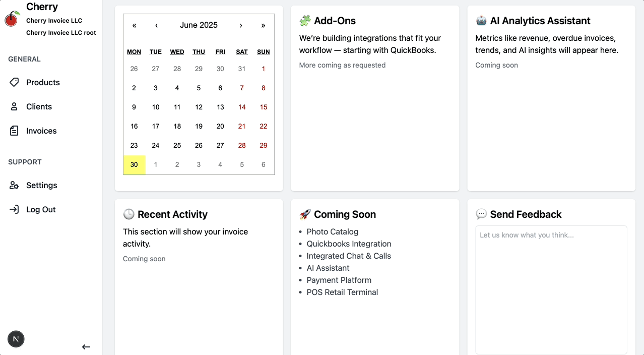Click the Payment Platform list item
This screenshot has height=355, width=644.
click(x=339, y=280)
